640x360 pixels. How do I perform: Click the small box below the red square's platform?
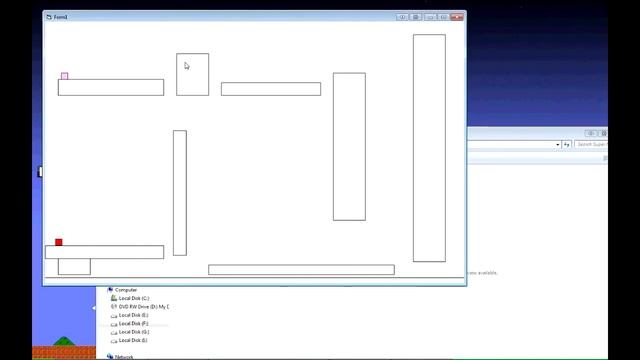(74, 267)
